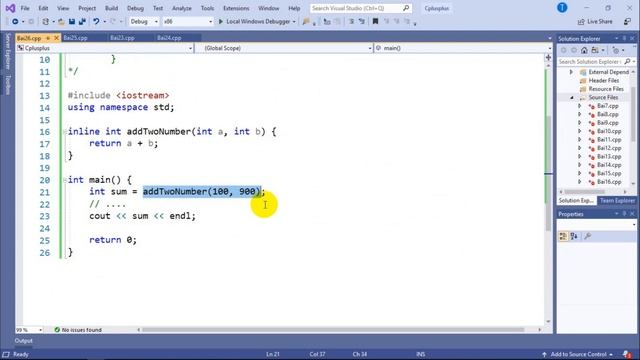Open Local Windows Debugger dropdown arrow
640x360 pixels.
coord(294,22)
